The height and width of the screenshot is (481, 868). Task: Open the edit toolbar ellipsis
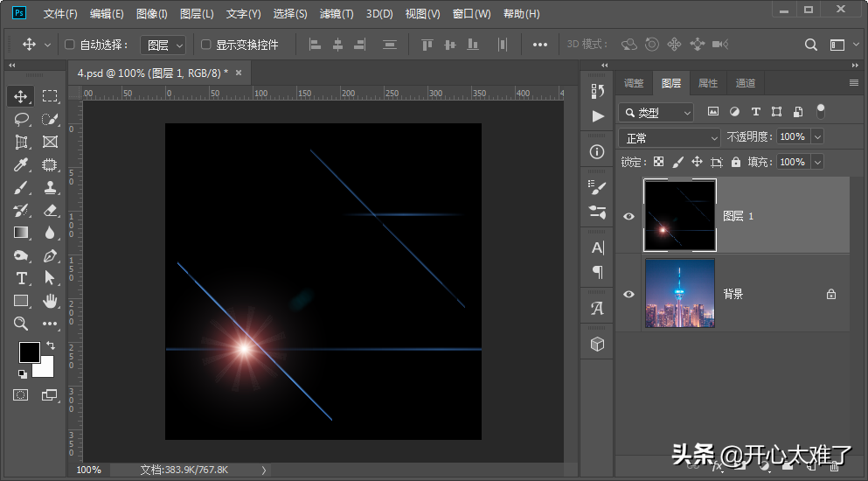click(x=50, y=324)
